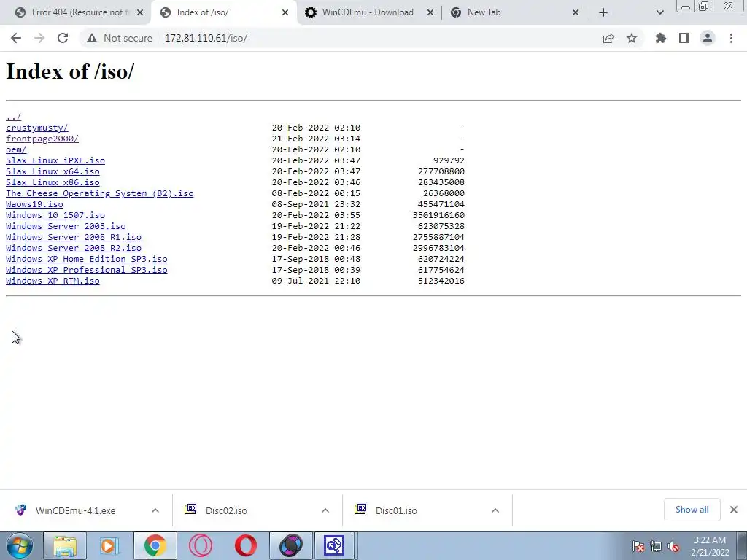Download Windows_Server_2003.iso
The width and height of the screenshot is (747, 560).
66,226
